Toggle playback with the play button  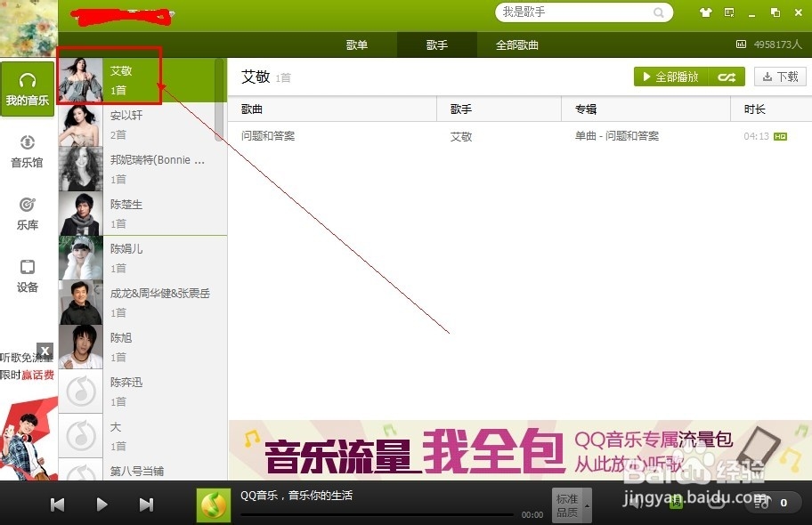point(101,503)
